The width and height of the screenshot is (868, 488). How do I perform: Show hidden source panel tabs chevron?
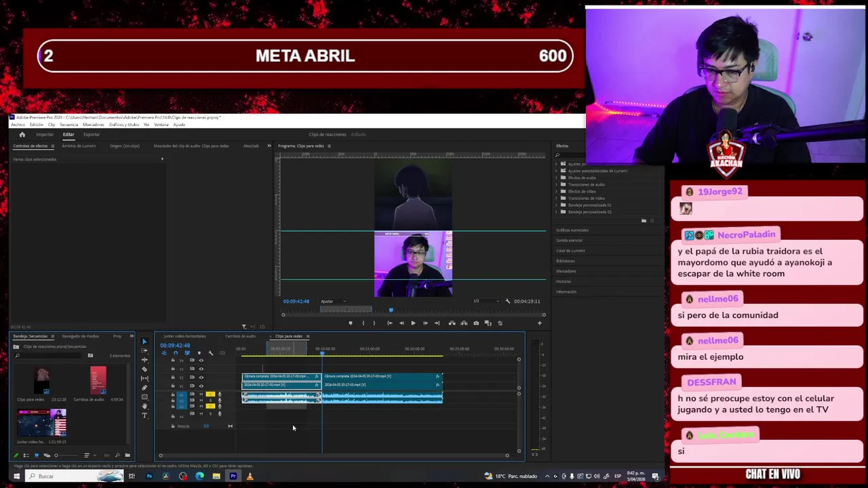[269, 146]
